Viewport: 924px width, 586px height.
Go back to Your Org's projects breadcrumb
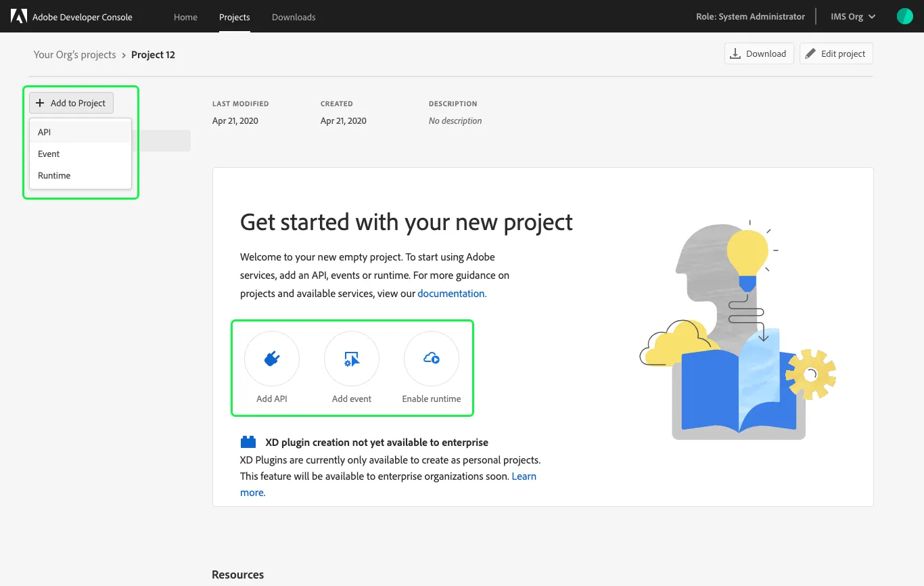pos(75,55)
